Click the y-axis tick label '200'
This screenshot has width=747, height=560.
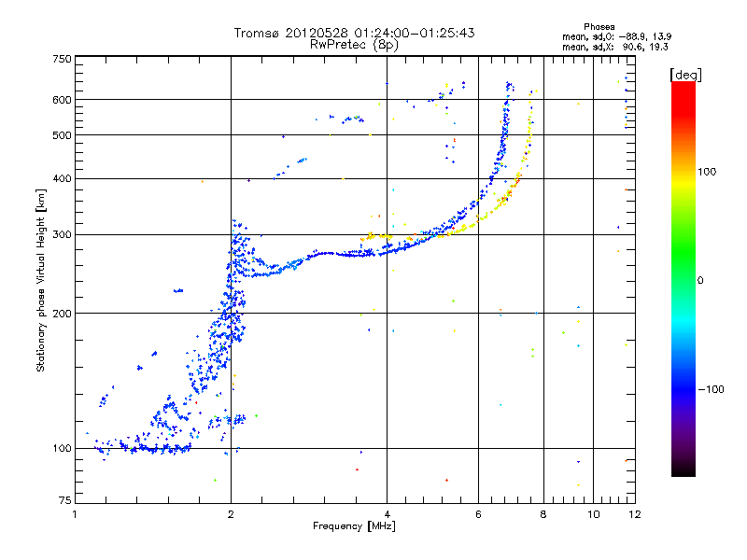tap(62, 314)
